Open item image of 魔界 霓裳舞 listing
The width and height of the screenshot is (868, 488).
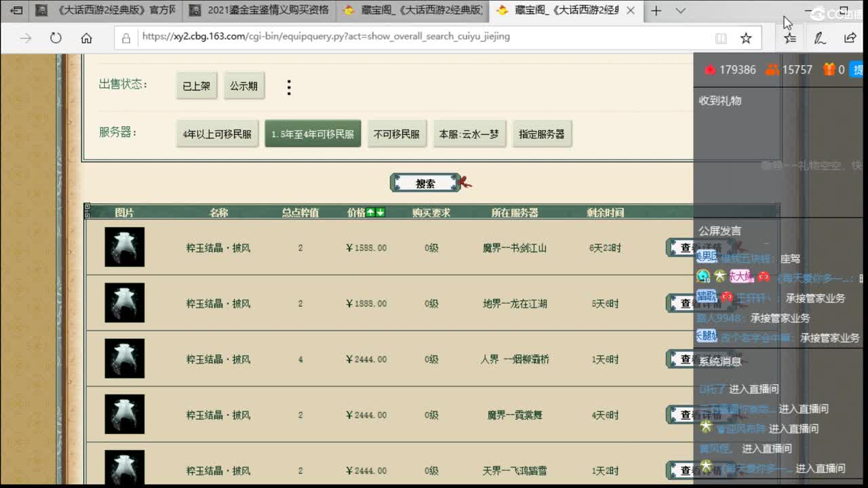coord(125,413)
